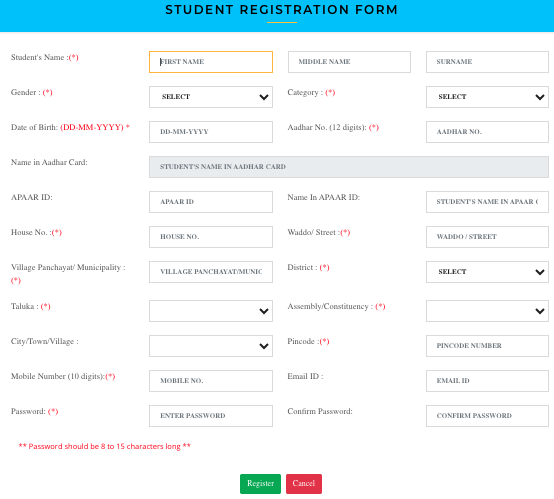Focus the Waddo / Street text box

487,237
